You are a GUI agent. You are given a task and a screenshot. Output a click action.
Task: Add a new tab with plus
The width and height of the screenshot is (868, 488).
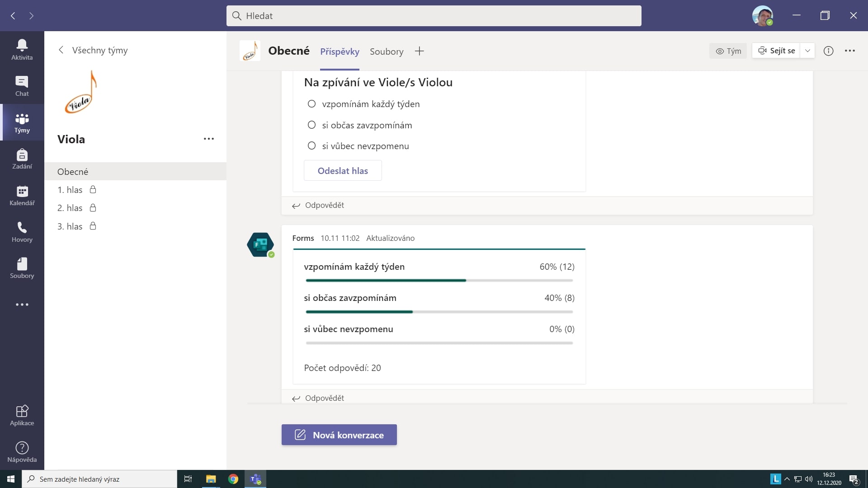tap(419, 52)
